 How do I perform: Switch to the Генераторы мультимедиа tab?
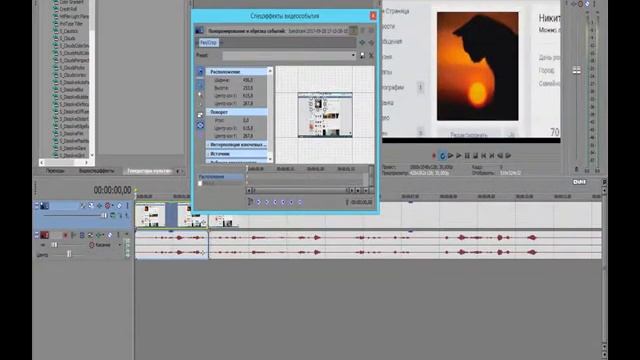149,171
